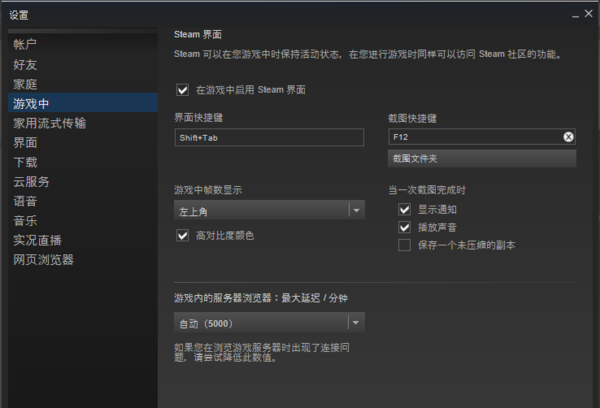The width and height of the screenshot is (600, 408).
Task: Focus the 截图快捷键 field containing F12
Action: tap(482, 137)
